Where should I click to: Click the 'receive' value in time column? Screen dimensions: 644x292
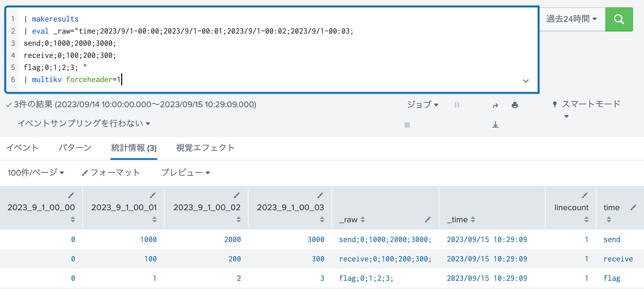(618, 259)
